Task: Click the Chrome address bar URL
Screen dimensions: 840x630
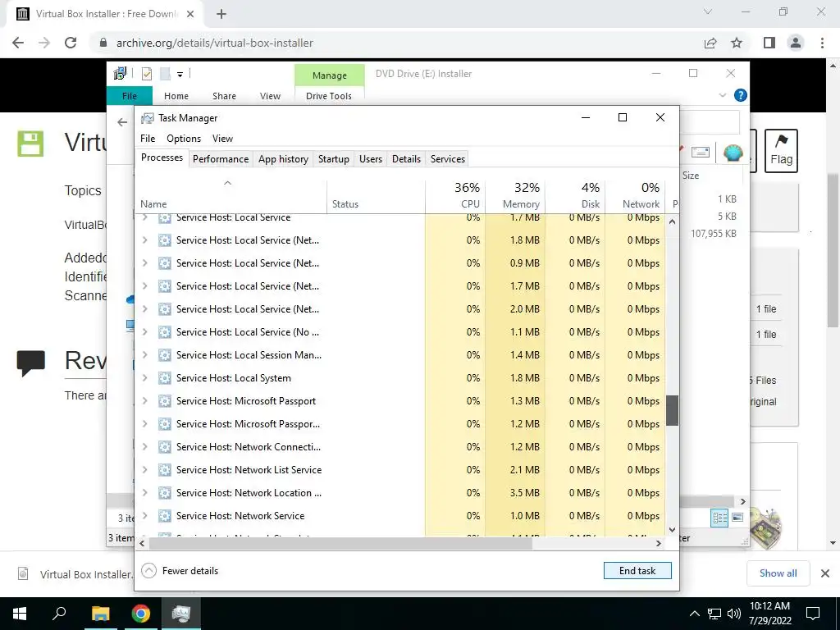Action: tap(214, 43)
